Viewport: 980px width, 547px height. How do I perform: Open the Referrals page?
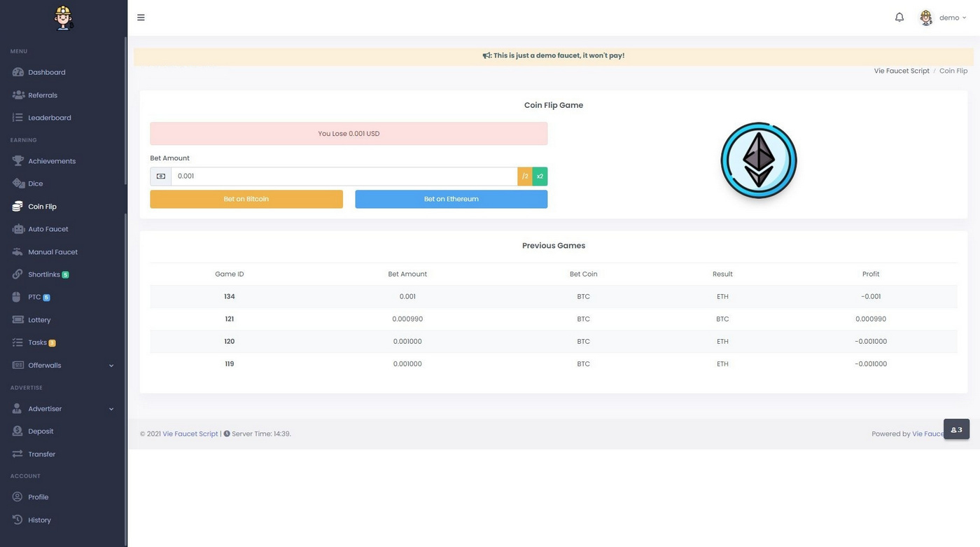(43, 95)
